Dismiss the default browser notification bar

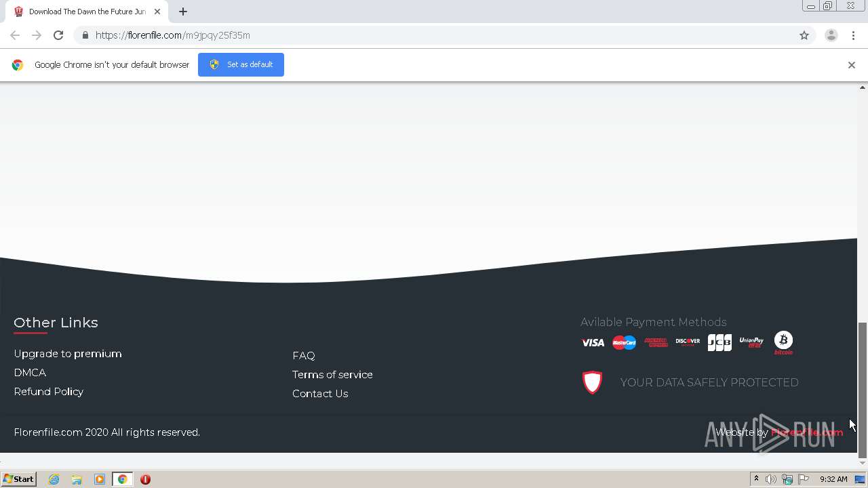click(x=852, y=65)
